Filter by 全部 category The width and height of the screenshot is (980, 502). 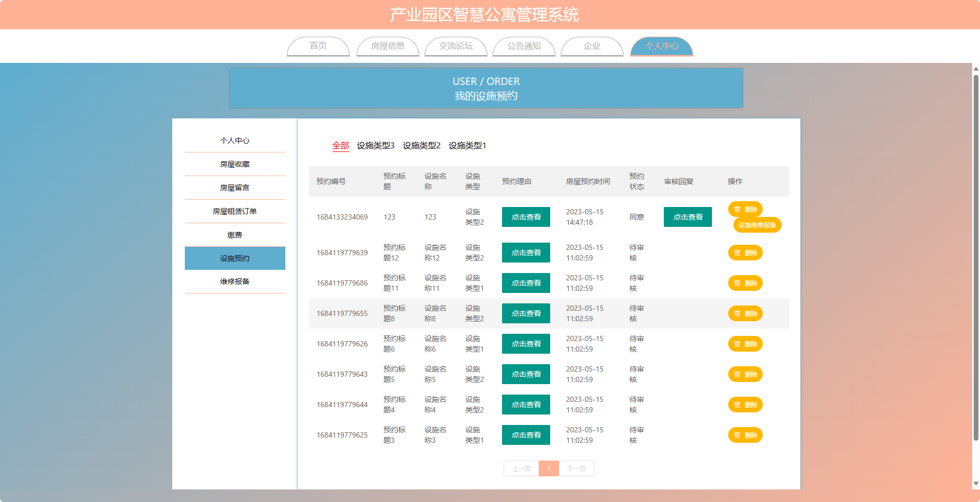point(341,146)
